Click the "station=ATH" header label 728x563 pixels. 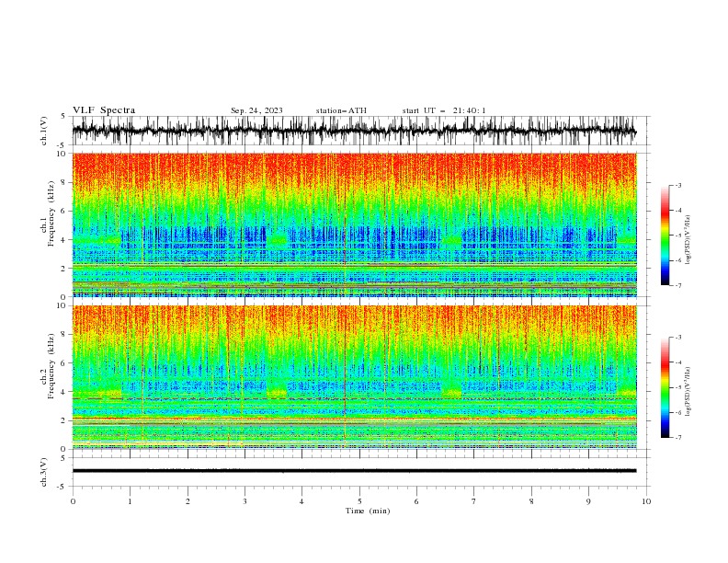click(341, 110)
